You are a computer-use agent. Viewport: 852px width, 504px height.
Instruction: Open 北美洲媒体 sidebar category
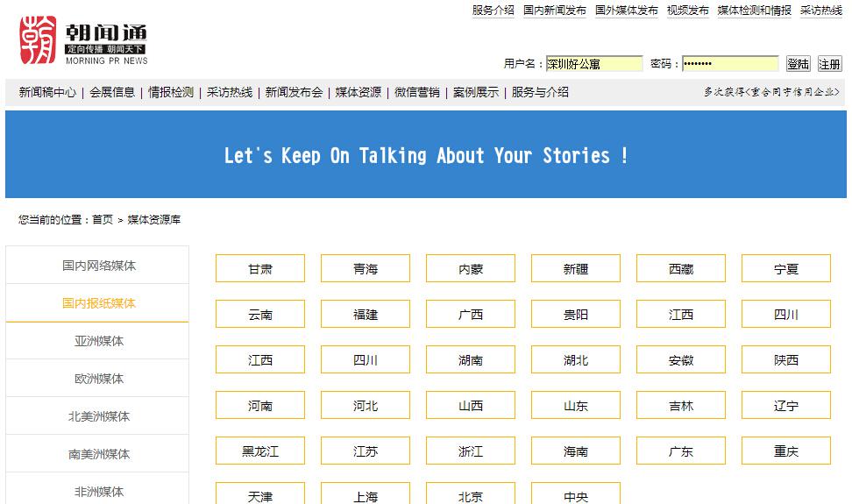point(98,416)
